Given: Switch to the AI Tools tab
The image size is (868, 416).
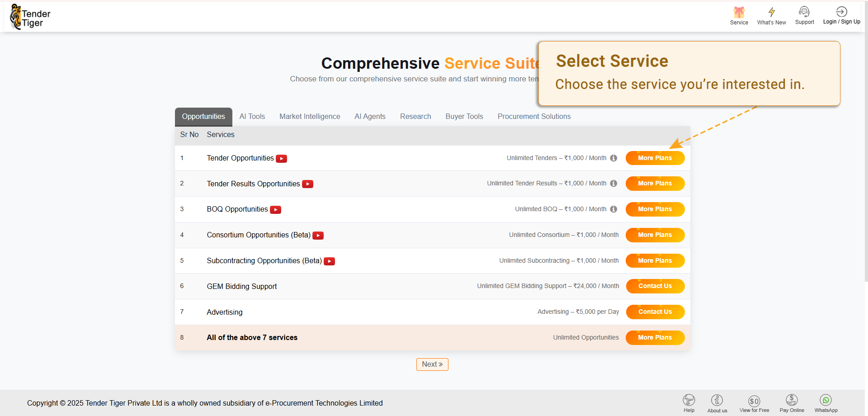Looking at the screenshot, I should [252, 117].
